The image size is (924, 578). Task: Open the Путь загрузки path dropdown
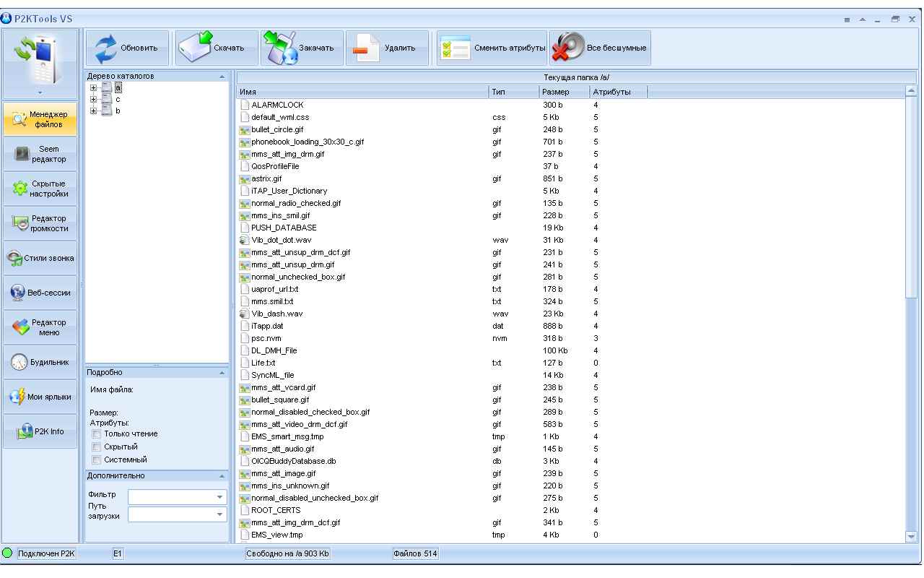click(219, 514)
